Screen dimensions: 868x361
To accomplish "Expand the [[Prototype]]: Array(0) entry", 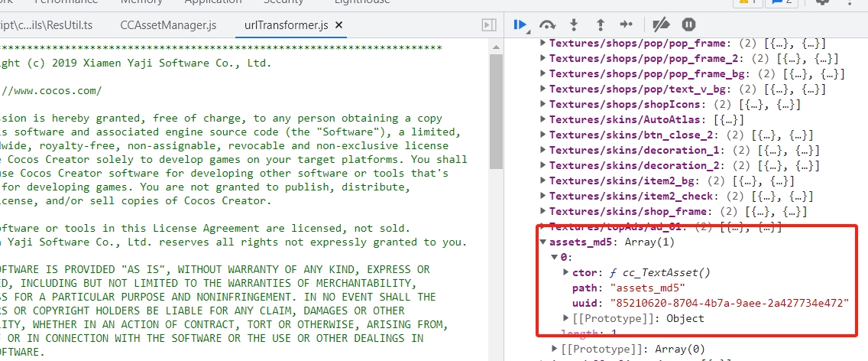I will (555, 349).
